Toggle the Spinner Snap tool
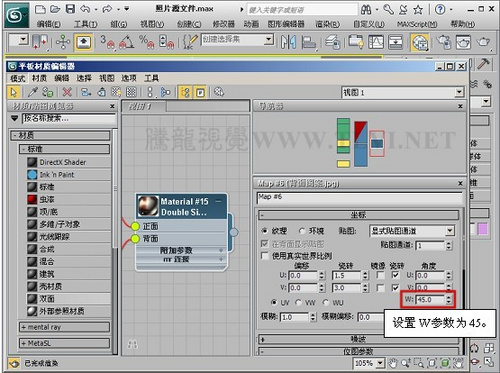Screen dimensions: 500x373 tap(167, 42)
